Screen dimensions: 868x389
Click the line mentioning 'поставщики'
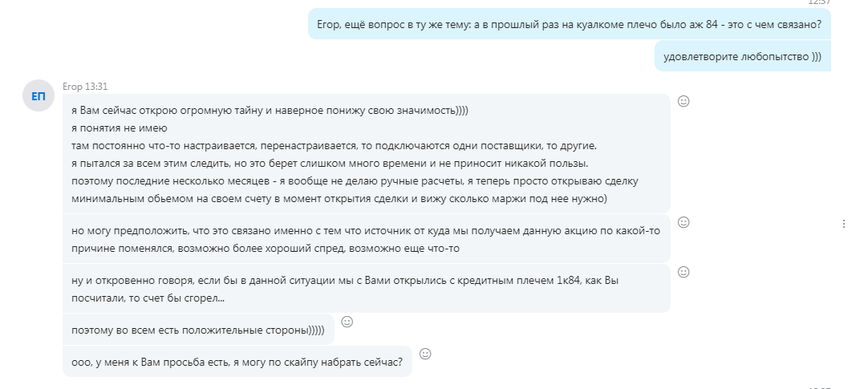click(x=335, y=146)
